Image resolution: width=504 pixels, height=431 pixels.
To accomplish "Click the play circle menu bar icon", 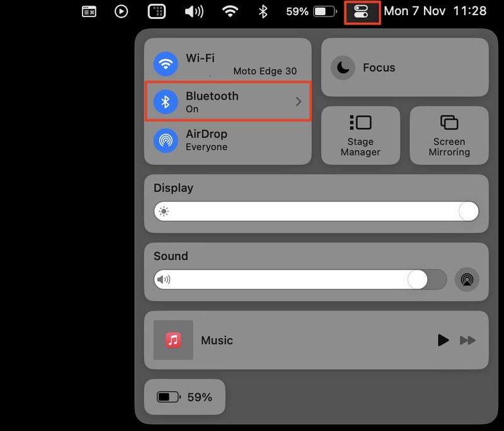I will point(121,12).
